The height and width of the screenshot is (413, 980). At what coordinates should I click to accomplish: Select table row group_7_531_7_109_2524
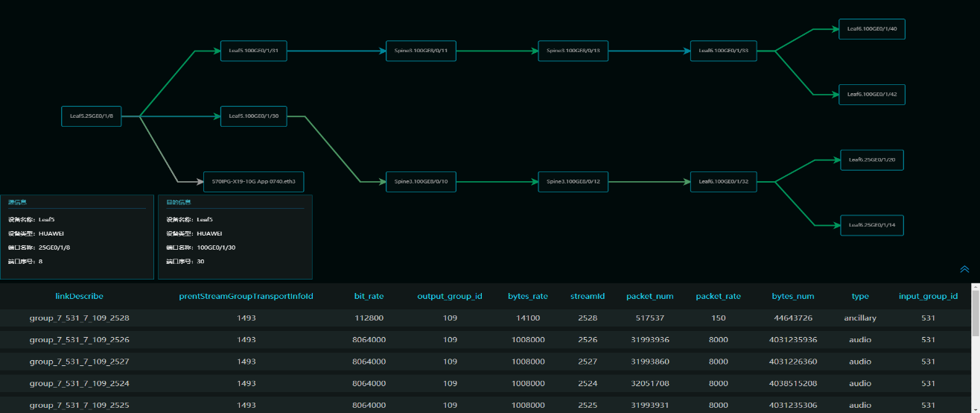(79, 384)
